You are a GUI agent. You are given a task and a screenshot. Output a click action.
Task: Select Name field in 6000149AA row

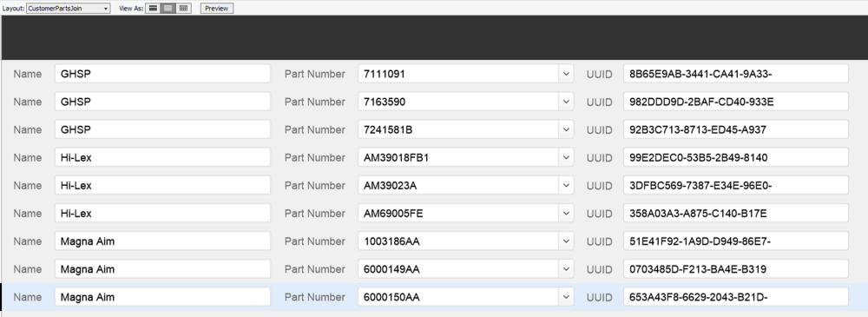[x=163, y=268]
